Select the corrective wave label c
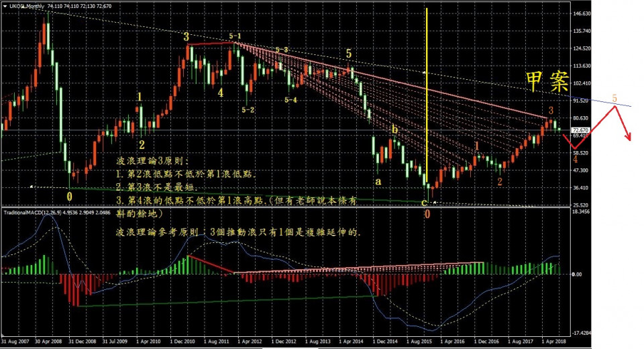Viewport: 644px width, 349px height. [x=424, y=202]
